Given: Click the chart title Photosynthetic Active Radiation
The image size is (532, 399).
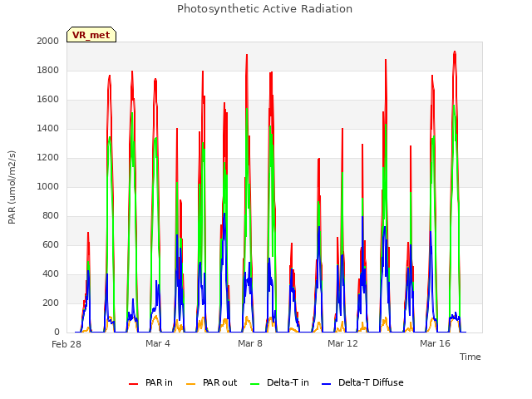Looking at the screenshot, I should tap(264, 9).
